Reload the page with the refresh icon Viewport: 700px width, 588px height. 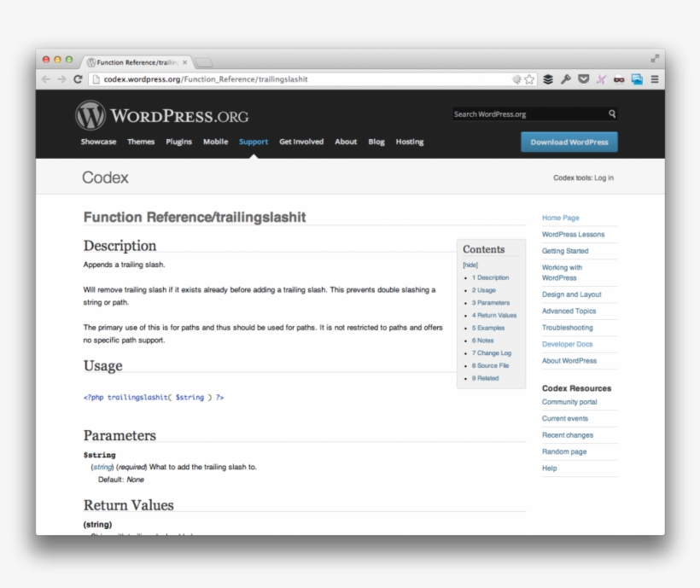click(x=78, y=79)
